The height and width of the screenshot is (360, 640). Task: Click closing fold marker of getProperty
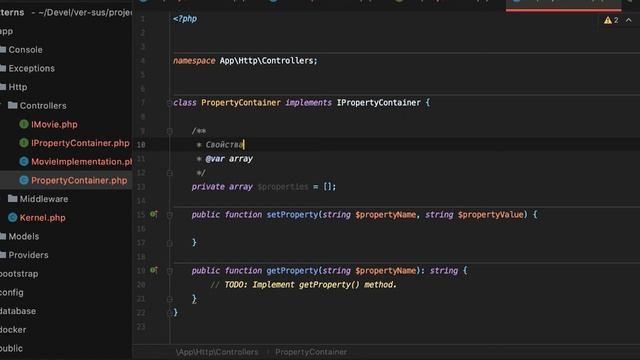click(x=169, y=299)
